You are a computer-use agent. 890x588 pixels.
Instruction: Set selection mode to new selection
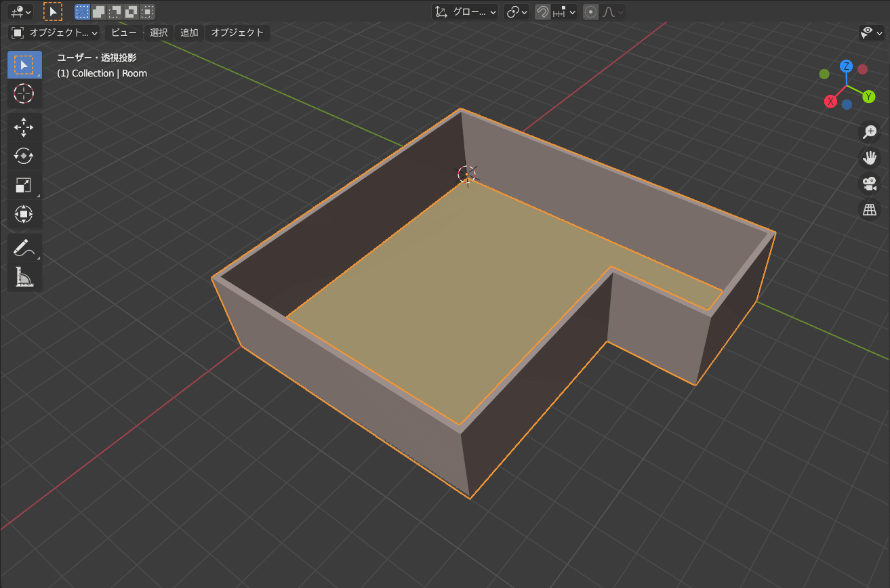83,12
